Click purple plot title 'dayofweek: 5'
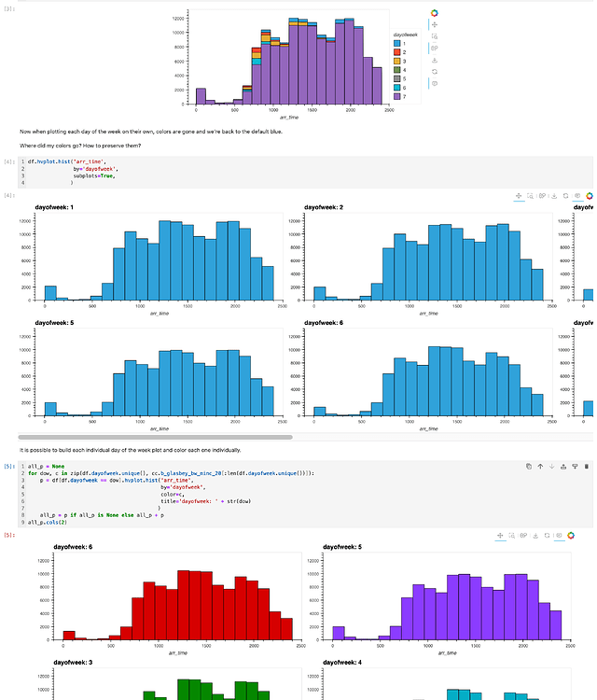 pyautogui.click(x=342, y=547)
